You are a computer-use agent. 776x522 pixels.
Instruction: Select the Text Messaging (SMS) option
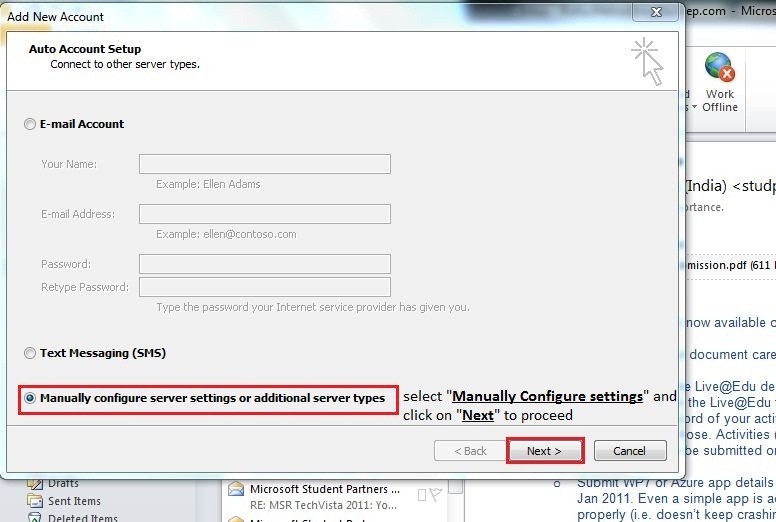(30, 353)
